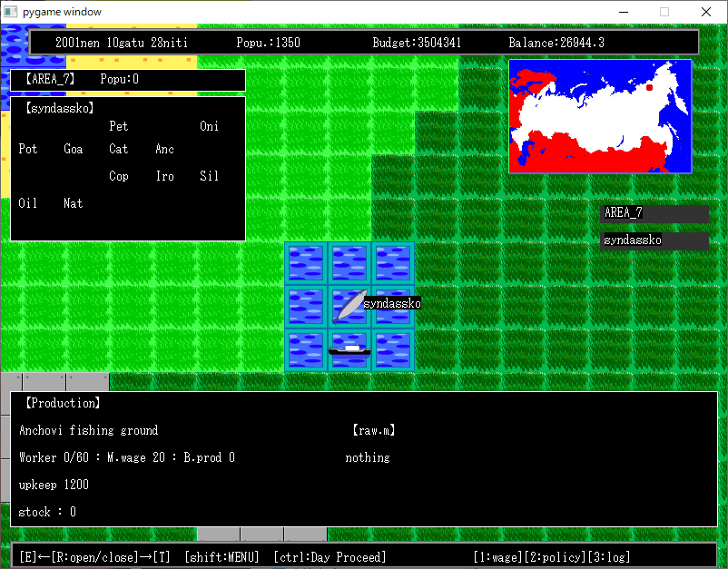Choose the Iro resource entry
728x569 pixels.
(164, 177)
